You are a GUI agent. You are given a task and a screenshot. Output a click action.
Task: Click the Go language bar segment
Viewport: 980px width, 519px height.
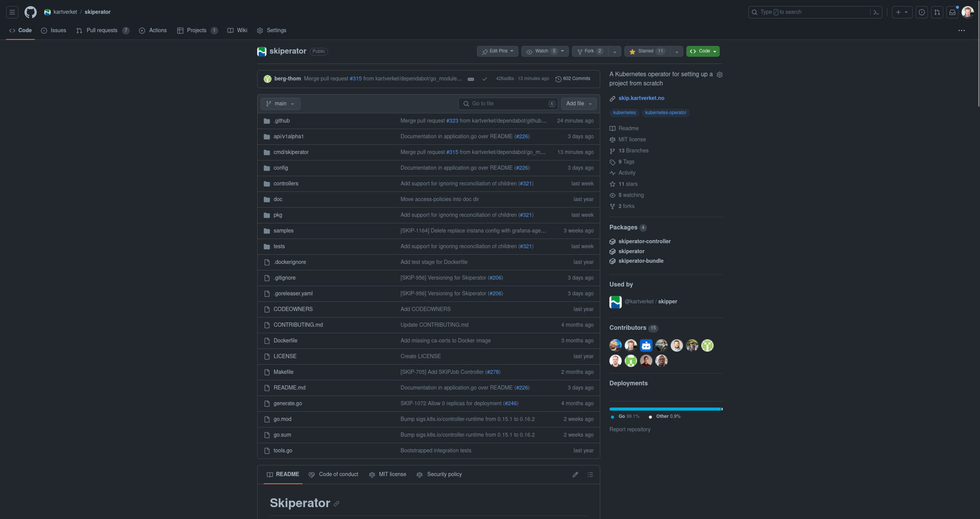click(665, 409)
